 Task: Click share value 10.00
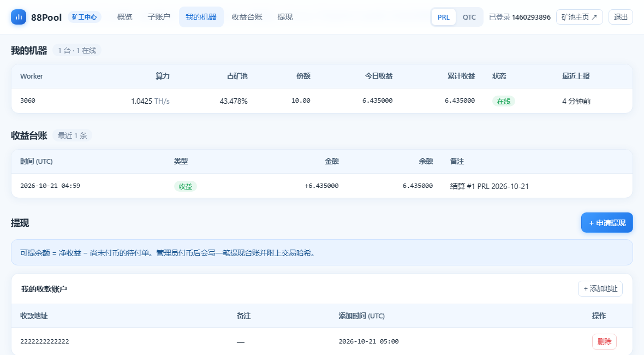click(301, 100)
